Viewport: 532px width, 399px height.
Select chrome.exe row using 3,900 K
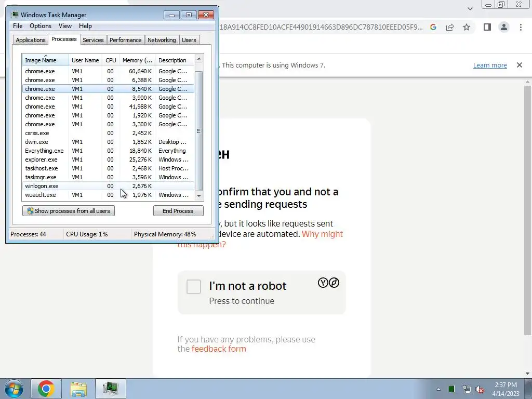pyautogui.click(x=108, y=98)
